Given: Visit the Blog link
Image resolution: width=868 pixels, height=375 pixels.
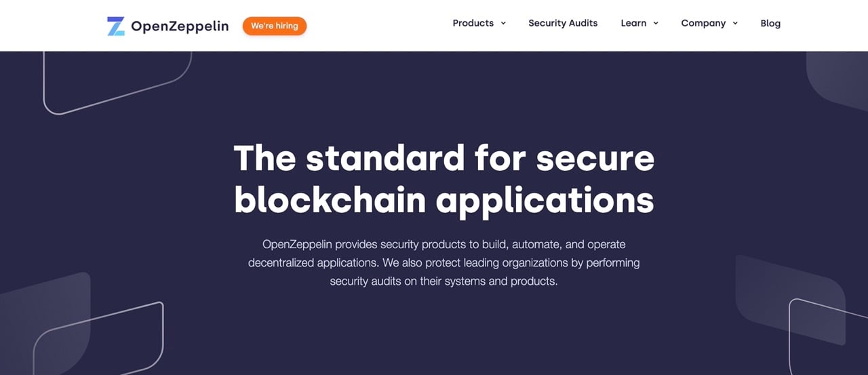Looking at the screenshot, I should (770, 23).
